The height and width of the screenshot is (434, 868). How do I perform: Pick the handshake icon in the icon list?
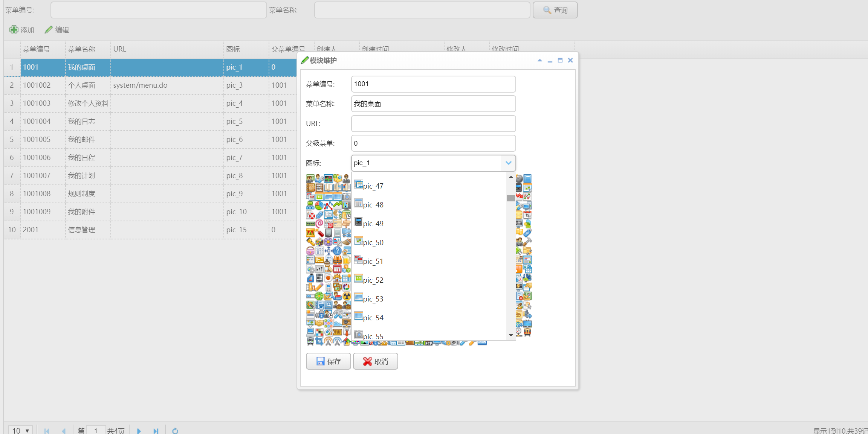click(x=319, y=323)
